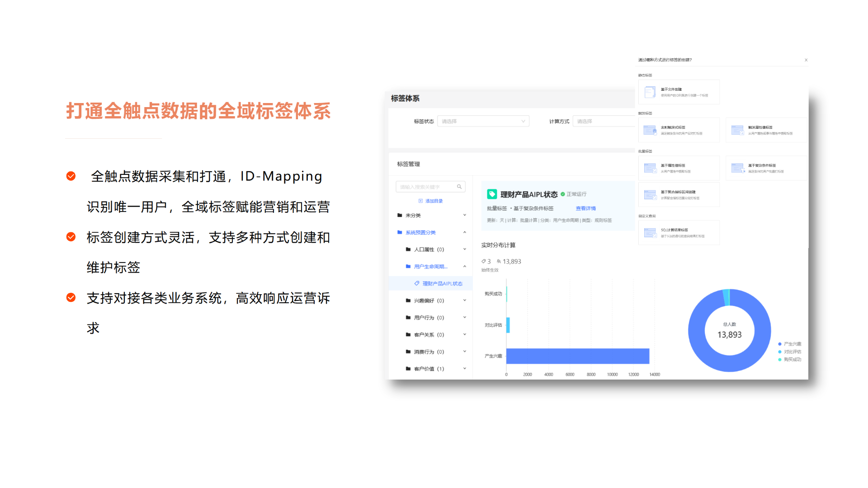Open the 标签状态 dropdown

pos(483,121)
